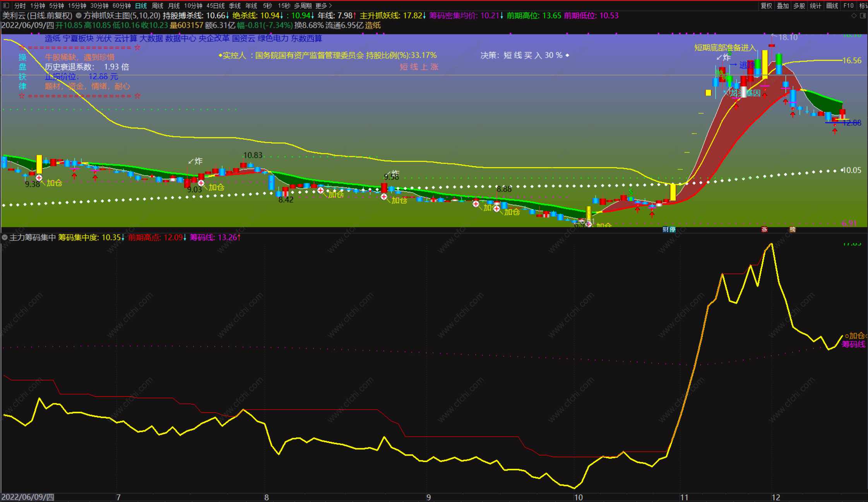Click the yellow square marker near the peak
The width and height of the screenshot is (868, 502).
coord(708,92)
